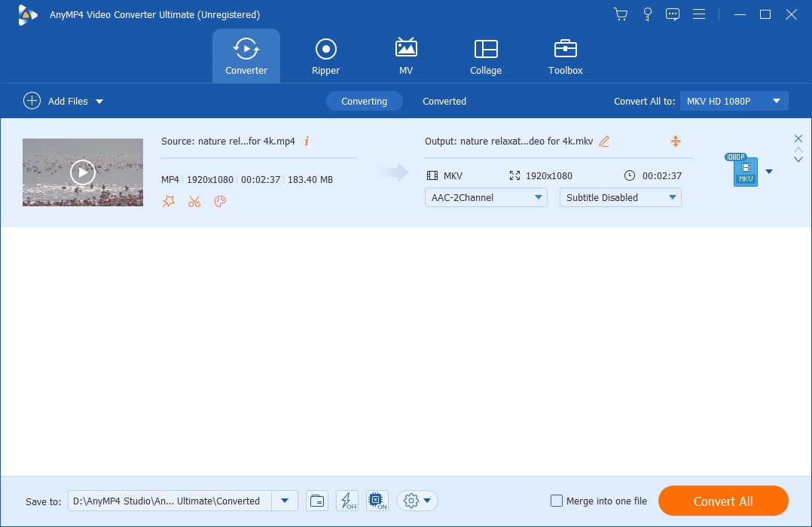Rename output file with pencil icon
Image resolution: width=812 pixels, height=527 pixels.
click(x=604, y=142)
